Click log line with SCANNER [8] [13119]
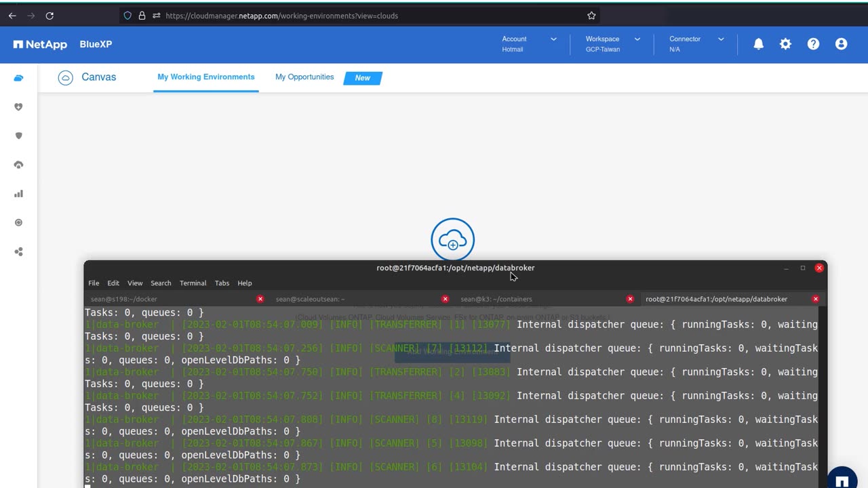The image size is (868, 488). coord(451,420)
